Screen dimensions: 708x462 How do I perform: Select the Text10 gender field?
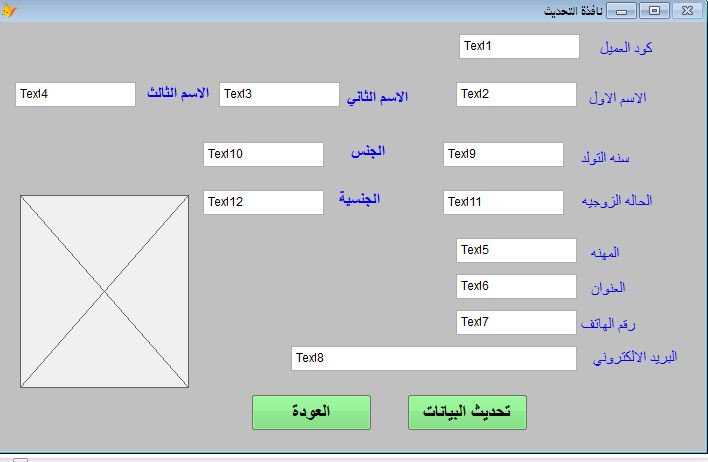263,154
